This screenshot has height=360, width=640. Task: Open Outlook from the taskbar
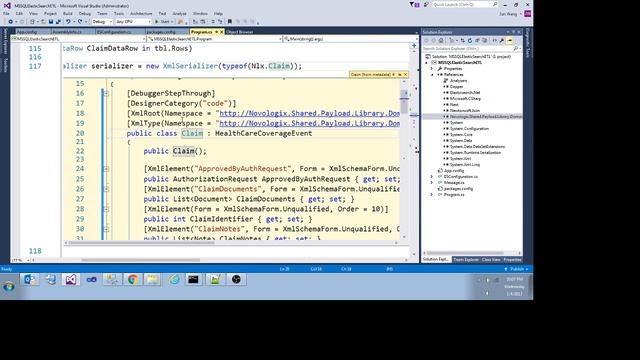pos(30,280)
